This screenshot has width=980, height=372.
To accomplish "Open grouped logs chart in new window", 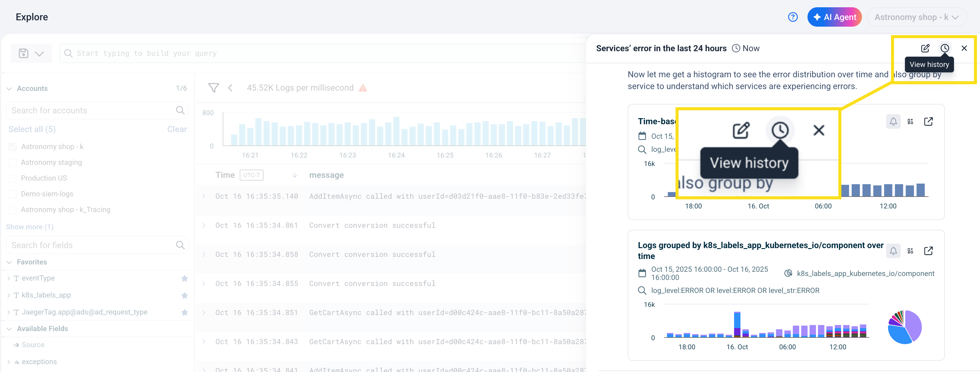I will tap(928, 251).
